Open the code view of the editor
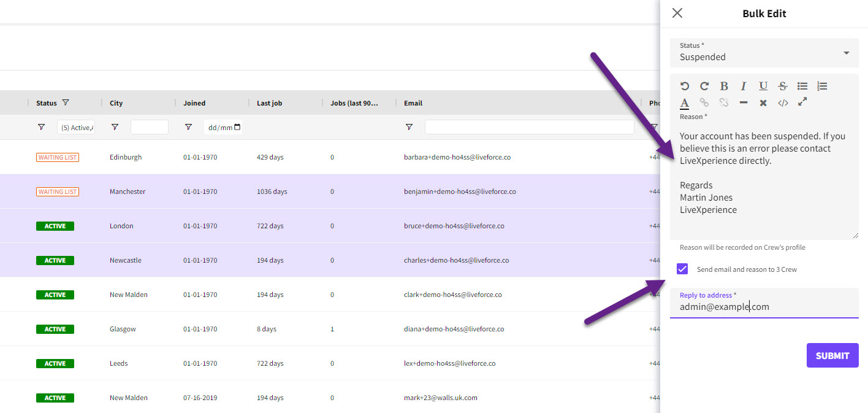The height and width of the screenshot is (413, 868). pyautogui.click(x=783, y=102)
